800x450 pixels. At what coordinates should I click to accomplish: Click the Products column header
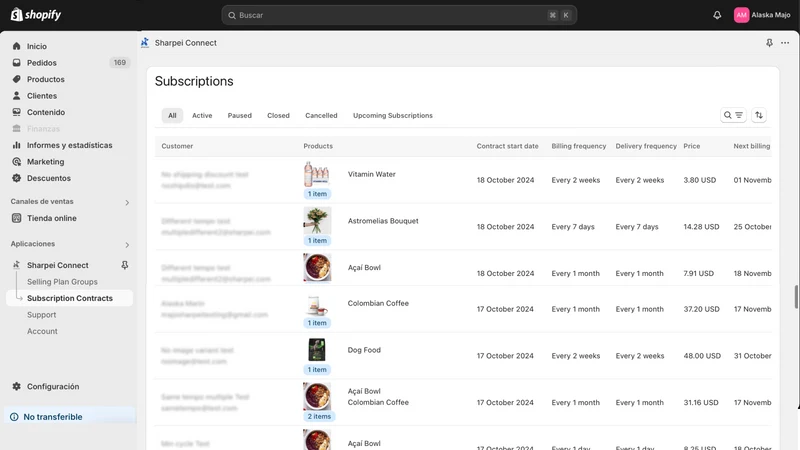[x=318, y=146]
